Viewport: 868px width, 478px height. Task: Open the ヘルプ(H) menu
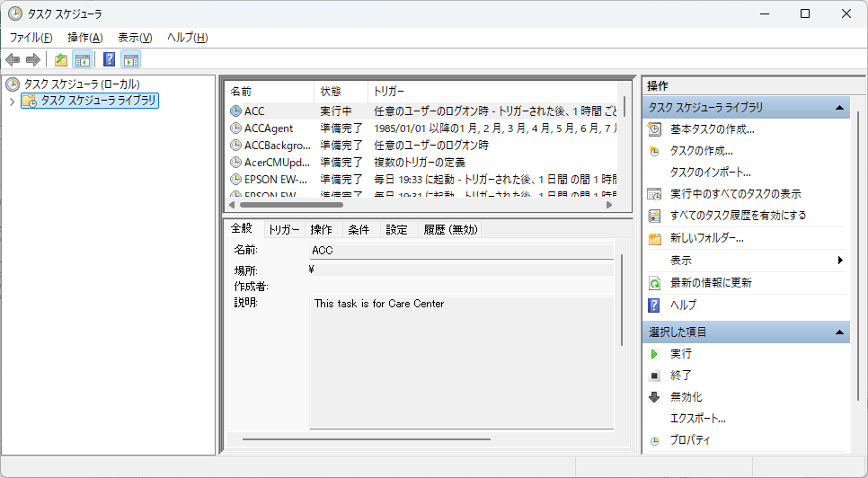pyautogui.click(x=188, y=38)
